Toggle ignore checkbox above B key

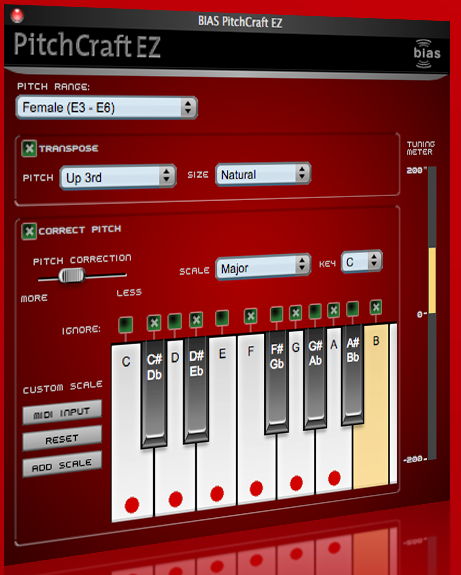(x=376, y=307)
